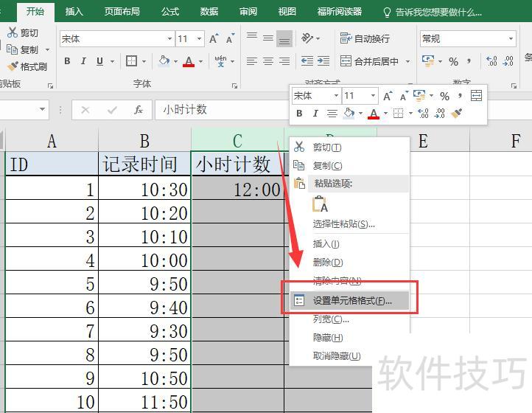
Task: Toggle Bold in the mini toolbar
Action: pos(299,113)
